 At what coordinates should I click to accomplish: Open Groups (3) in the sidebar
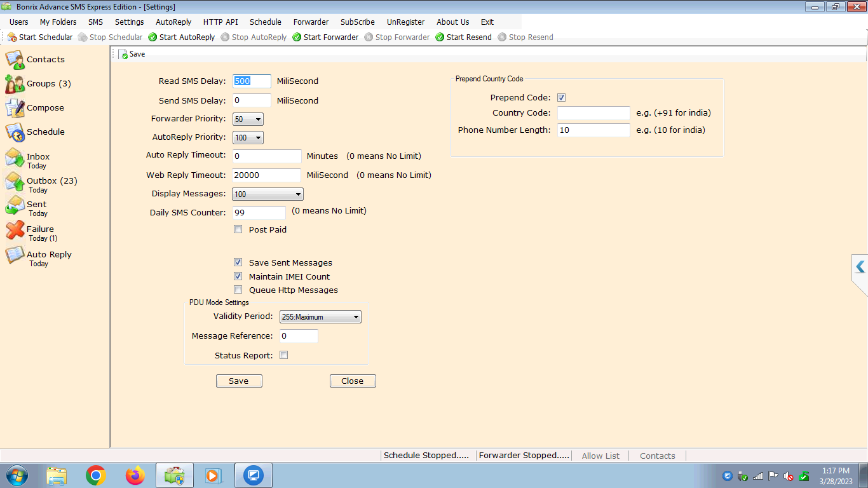click(38, 84)
